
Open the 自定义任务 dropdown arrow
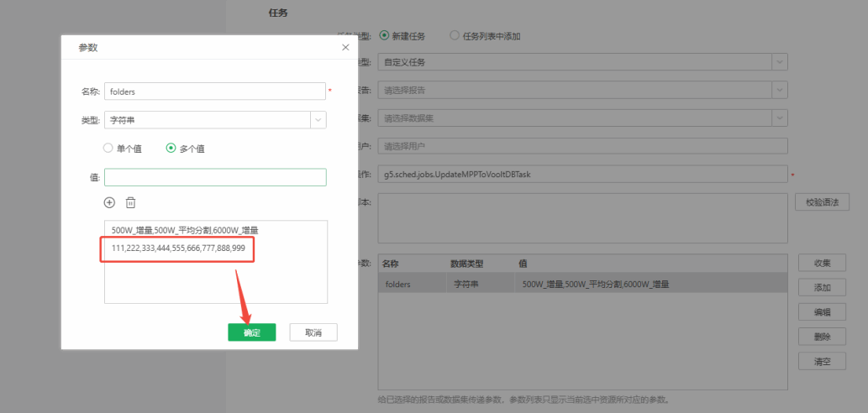(780, 62)
